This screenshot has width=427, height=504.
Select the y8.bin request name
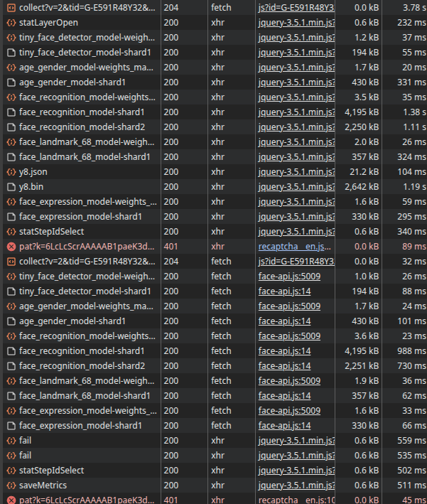coord(35,187)
